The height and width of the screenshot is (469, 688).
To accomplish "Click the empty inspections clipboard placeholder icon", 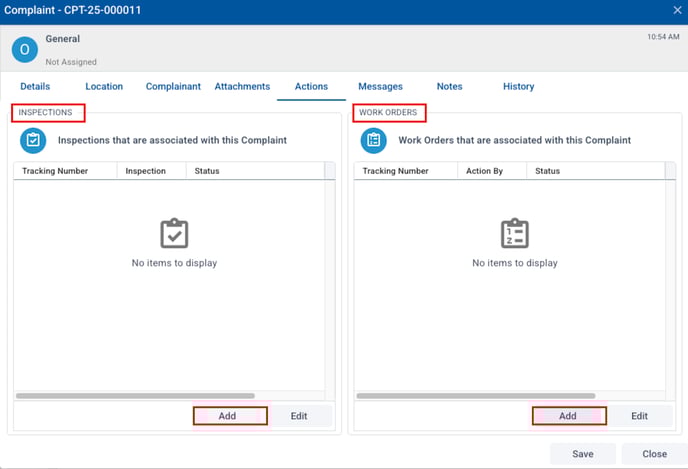I will 174,234.
